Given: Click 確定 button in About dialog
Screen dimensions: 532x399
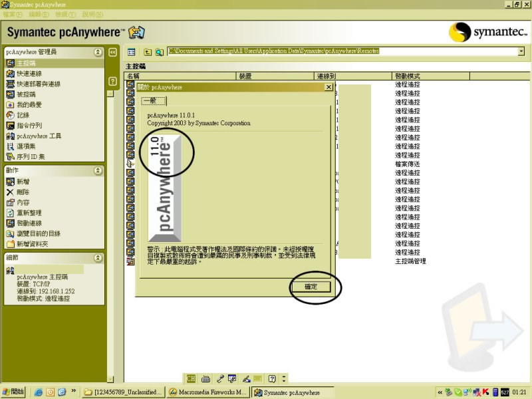Looking at the screenshot, I should point(311,287).
